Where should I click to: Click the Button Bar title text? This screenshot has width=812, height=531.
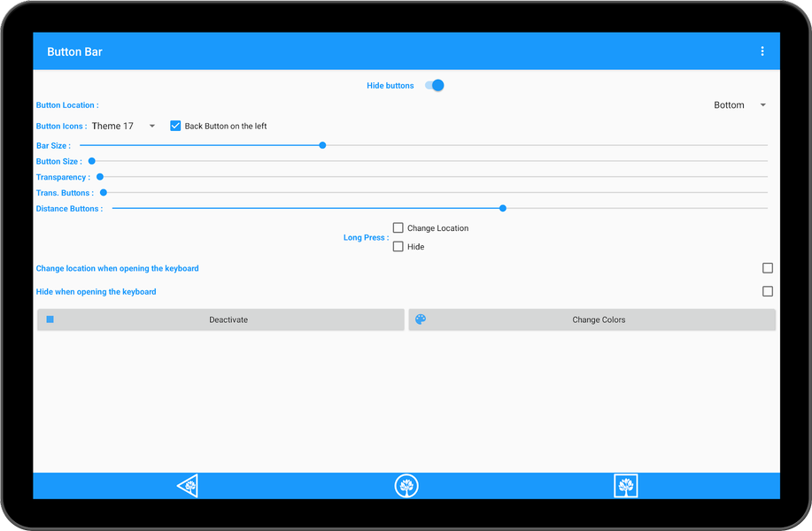[x=74, y=51]
